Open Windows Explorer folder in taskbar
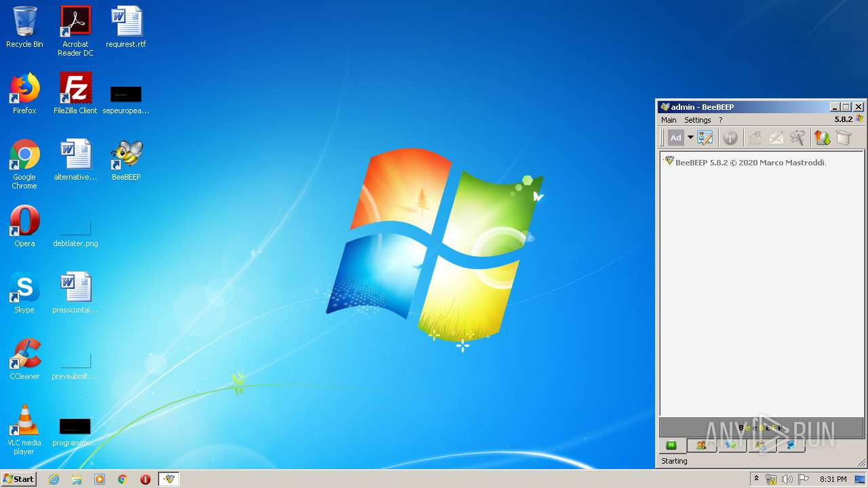 (77, 479)
